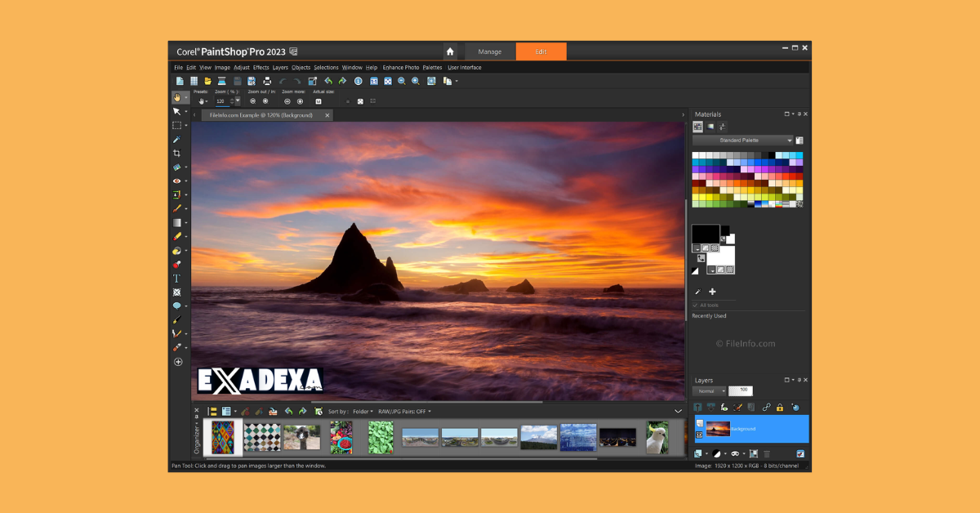Toggle the All Tools checkbox in Materials

coord(697,304)
